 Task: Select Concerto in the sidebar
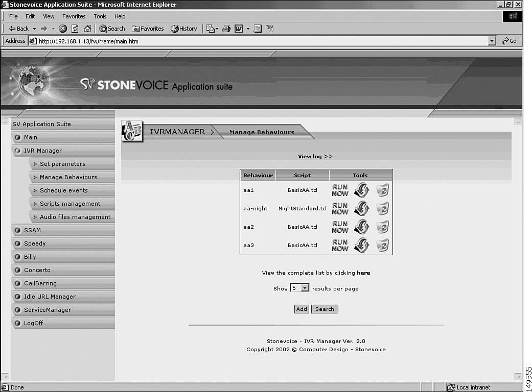[63, 270]
